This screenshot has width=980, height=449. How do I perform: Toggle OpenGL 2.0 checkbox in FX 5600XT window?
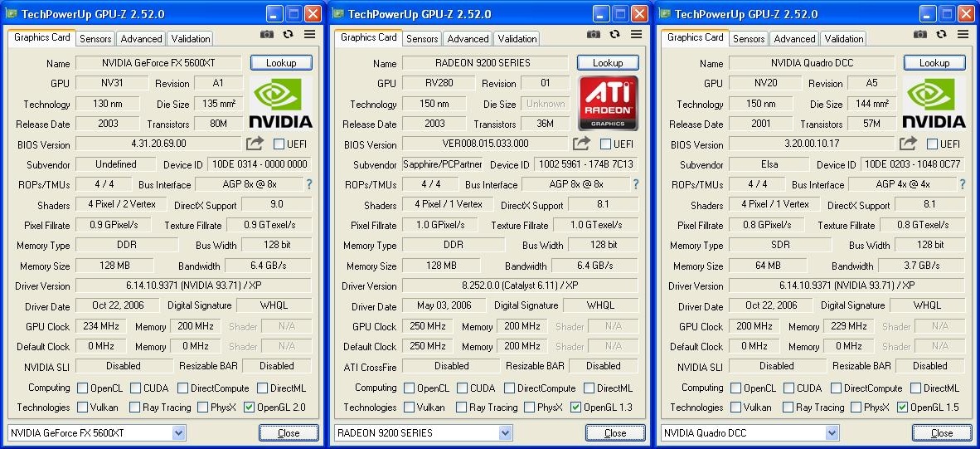250,408
